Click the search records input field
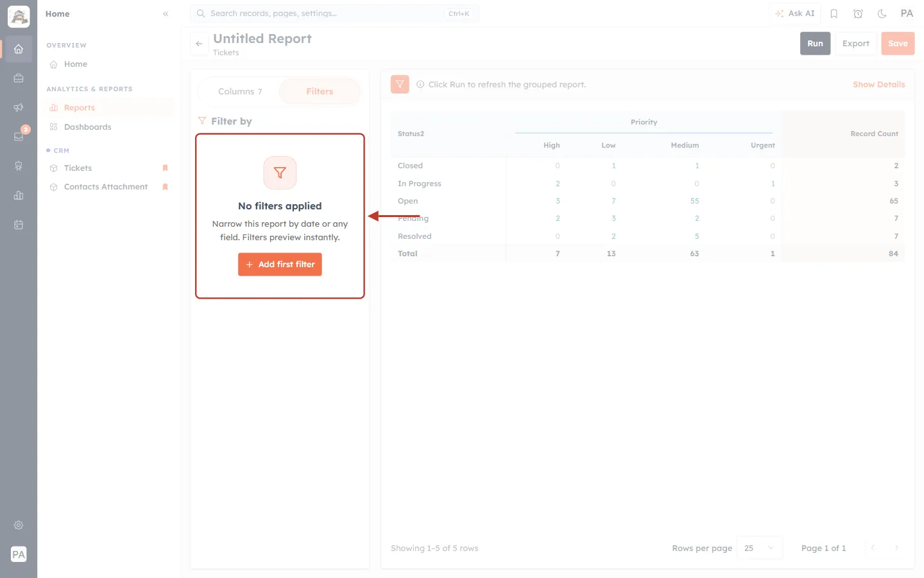 (x=334, y=13)
